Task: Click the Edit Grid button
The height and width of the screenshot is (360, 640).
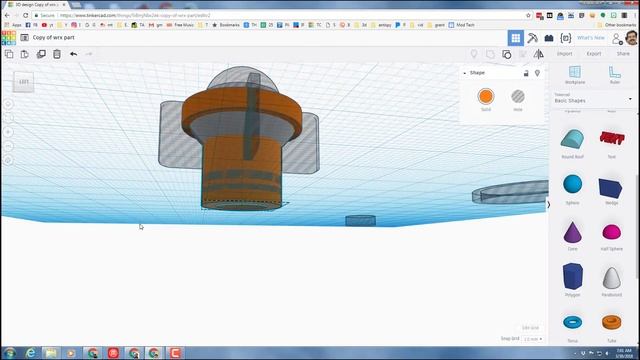Action: click(x=530, y=328)
